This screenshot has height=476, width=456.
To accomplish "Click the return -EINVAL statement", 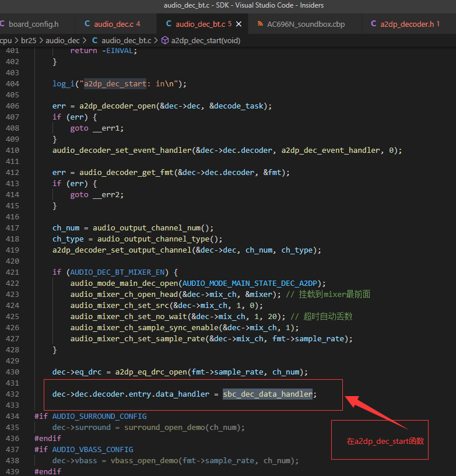I will click(104, 51).
